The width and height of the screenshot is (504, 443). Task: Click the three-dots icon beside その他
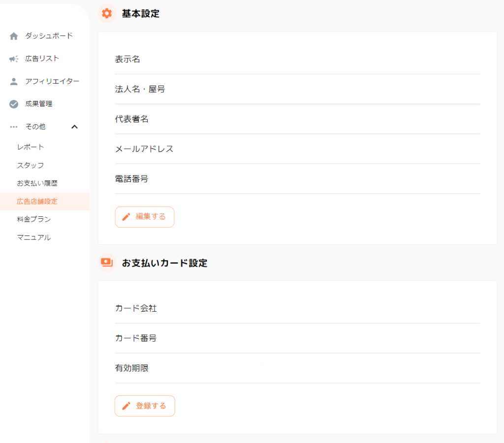(14, 127)
